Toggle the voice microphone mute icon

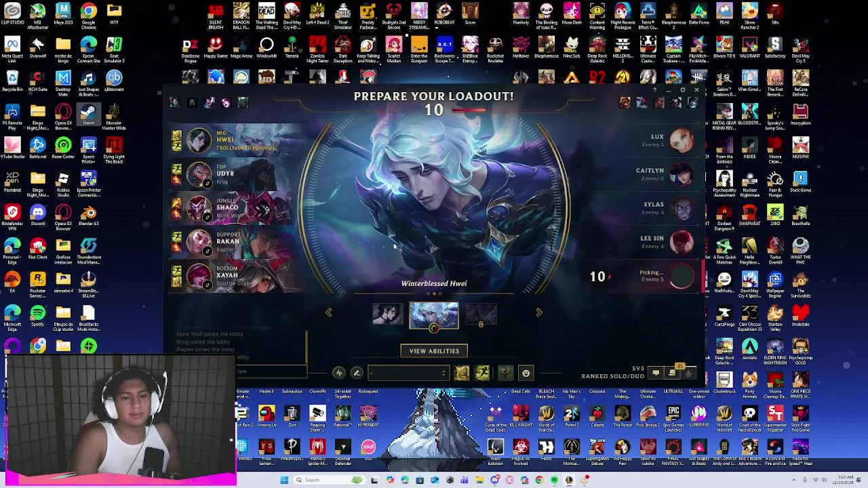click(x=688, y=373)
